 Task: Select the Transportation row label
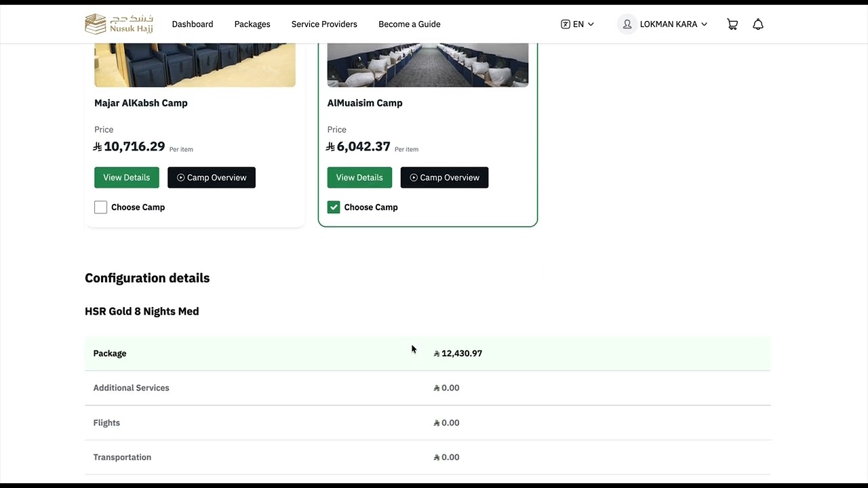coord(122,457)
